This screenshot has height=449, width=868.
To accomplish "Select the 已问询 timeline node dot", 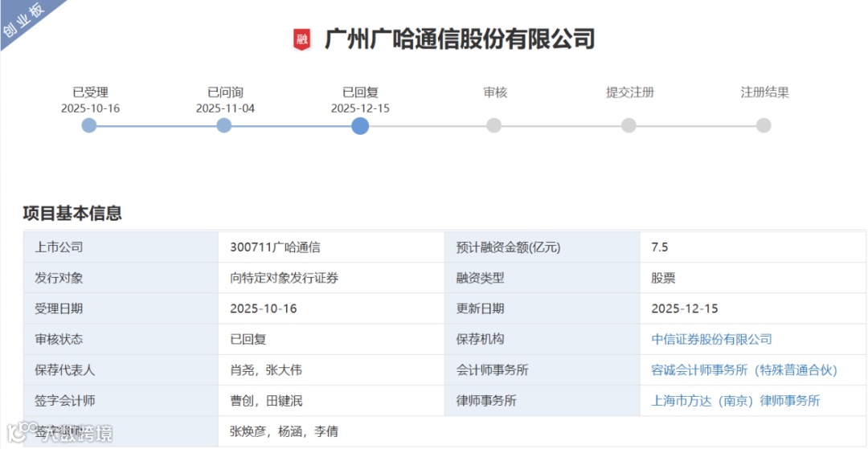I will click(x=223, y=125).
